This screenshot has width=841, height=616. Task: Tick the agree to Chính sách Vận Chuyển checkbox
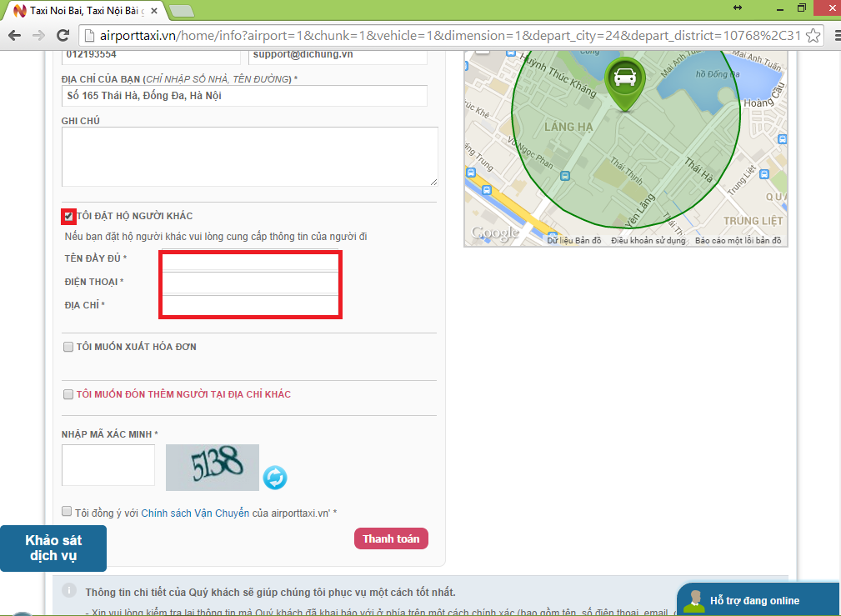(x=67, y=512)
